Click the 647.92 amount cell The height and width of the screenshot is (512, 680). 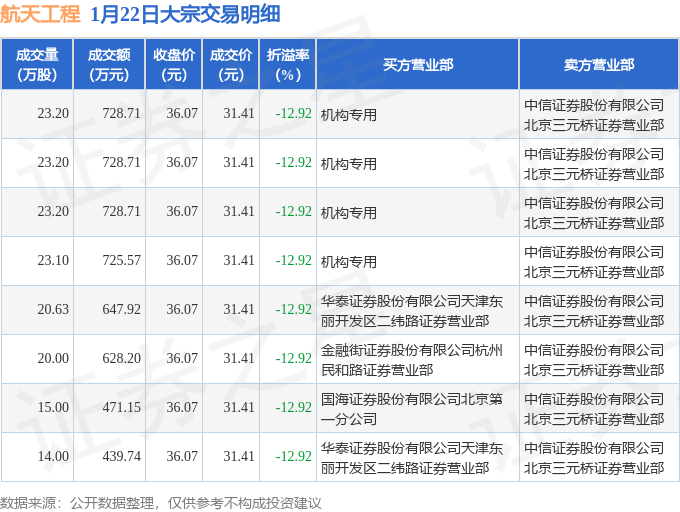coord(109,310)
